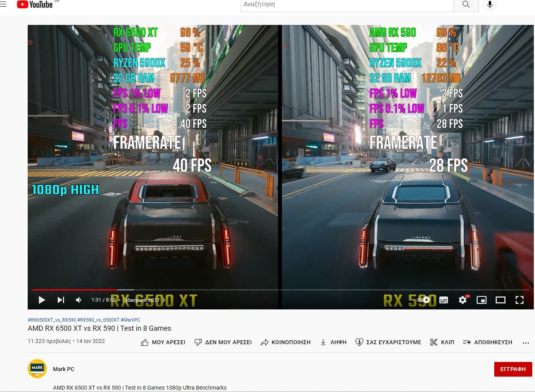Click the 1:31 / 8:53 time display
This screenshot has width=535, height=392.
point(104,300)
